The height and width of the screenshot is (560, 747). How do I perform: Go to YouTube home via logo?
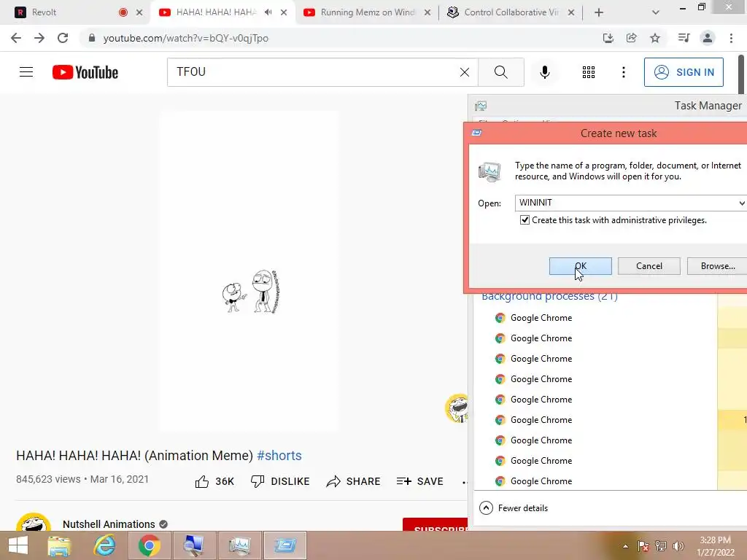click(85, 72)
